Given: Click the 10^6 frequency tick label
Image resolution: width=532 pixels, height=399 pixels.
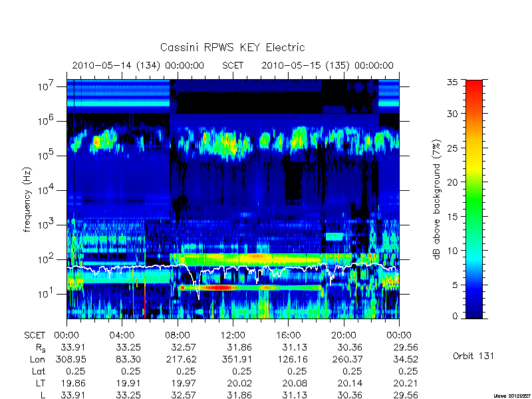Looking at the screenshot, I should point(45,121).
